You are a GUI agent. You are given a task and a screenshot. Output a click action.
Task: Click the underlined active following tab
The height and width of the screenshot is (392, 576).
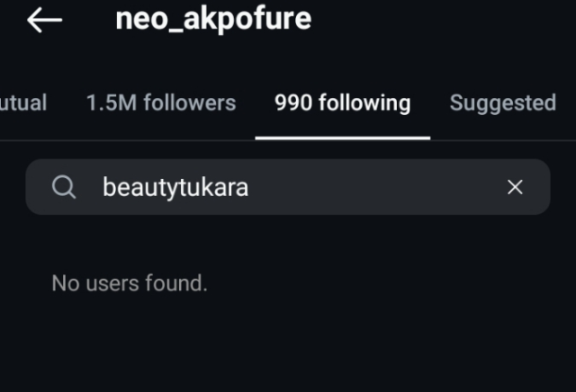[x=342, y=102]
